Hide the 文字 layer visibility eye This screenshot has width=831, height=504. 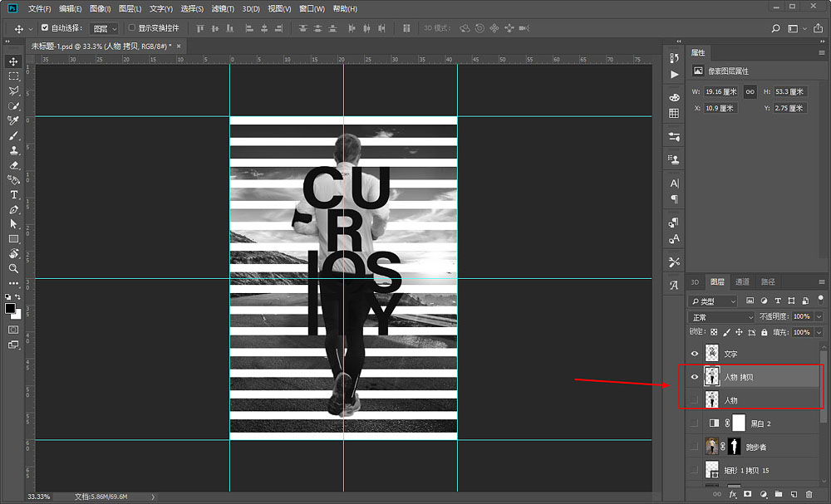(694, 354)
